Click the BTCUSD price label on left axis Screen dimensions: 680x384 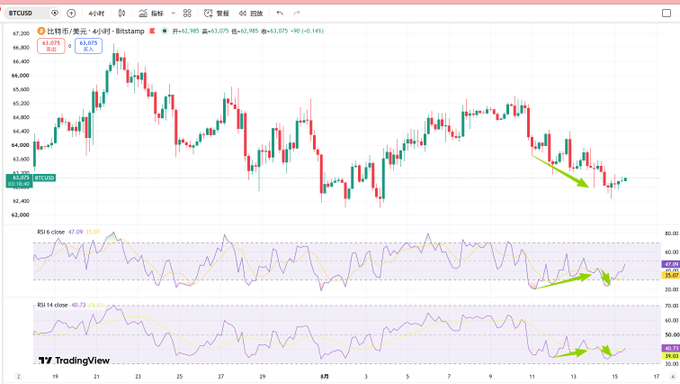coord(44,178)
